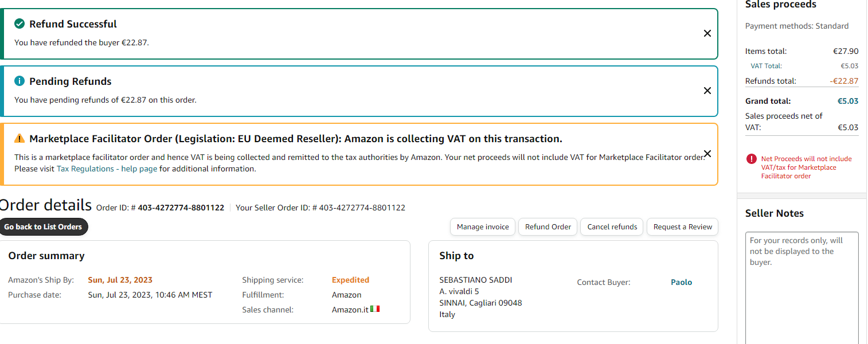Click the yellow warning triangle icon
868x344 pixels.
pos(19,139)
